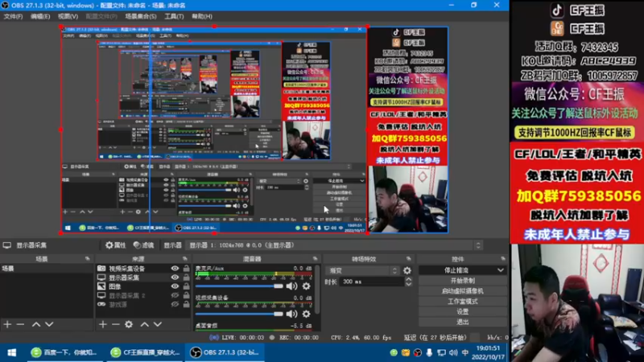Toggle lock on the 游戏源 source
644x362 pixels.
tap(186, 305)
